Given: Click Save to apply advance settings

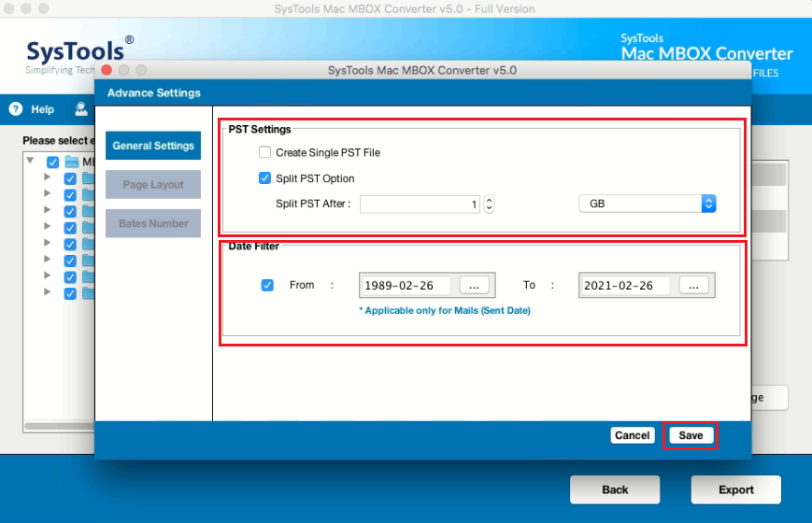Looking at the screenshot, I should (x=691, y=435).
